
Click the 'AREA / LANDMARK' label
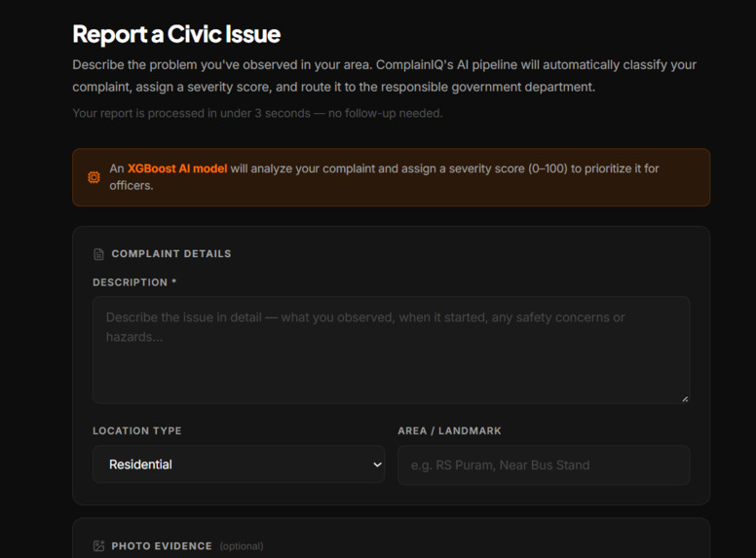(x=449, y=430)
